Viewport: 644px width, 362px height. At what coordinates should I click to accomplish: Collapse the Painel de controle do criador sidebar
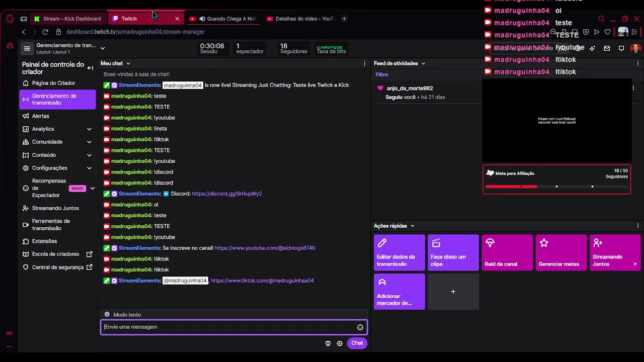click(x=90, y=68)
